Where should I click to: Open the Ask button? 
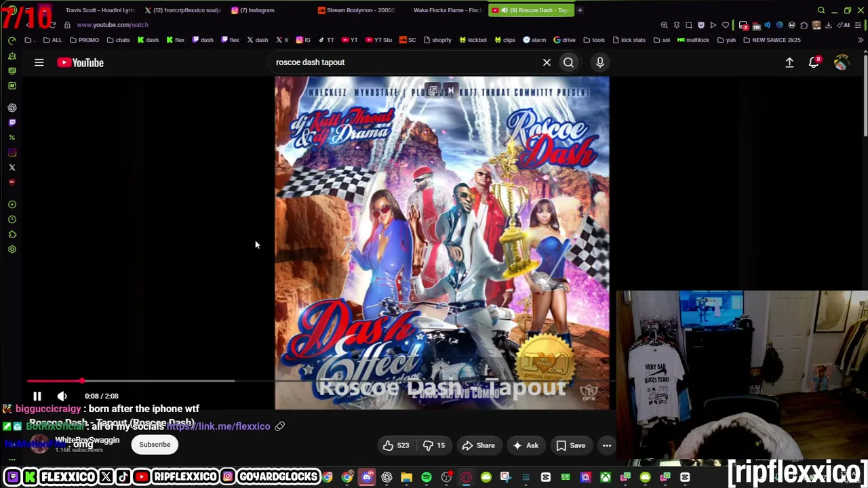[x=526, y=445]
